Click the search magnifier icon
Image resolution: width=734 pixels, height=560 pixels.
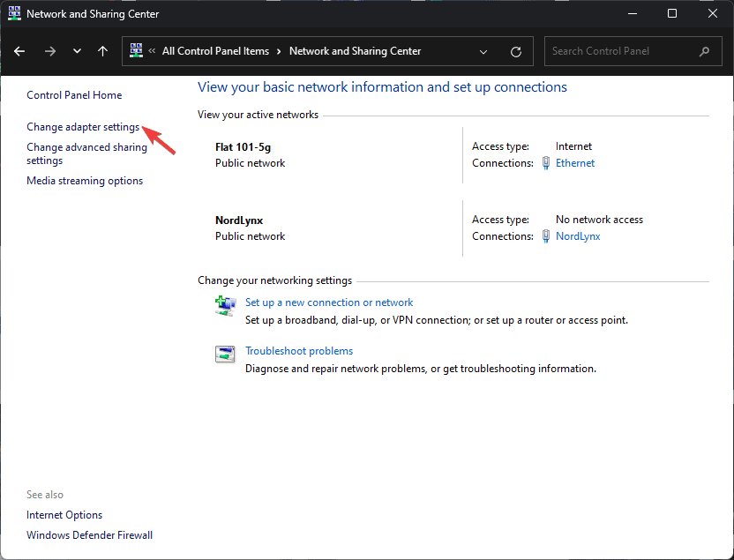pyautogui.click(x=704, y=51)
